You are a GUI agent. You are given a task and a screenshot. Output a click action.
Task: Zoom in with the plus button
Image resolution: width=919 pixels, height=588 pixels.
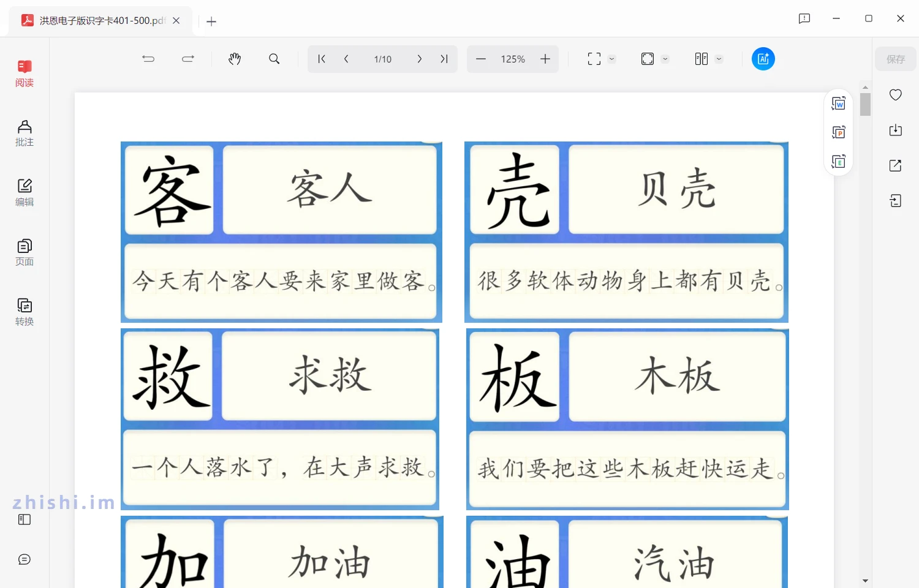click(545, 59)
